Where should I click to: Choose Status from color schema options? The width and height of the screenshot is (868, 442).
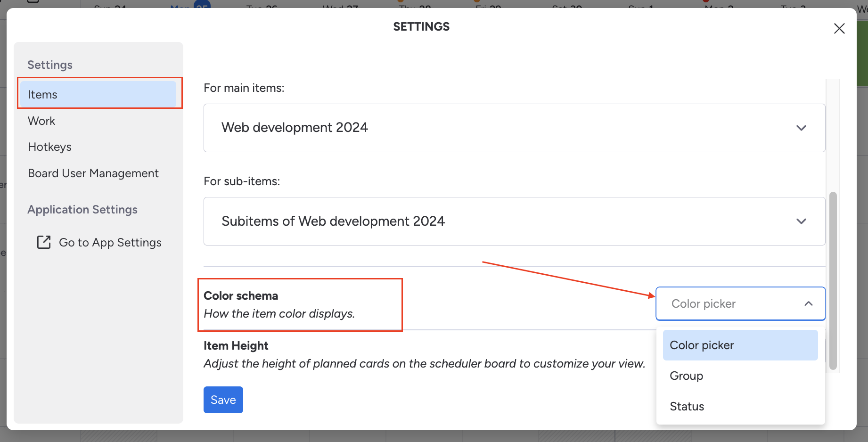point(687,407)
